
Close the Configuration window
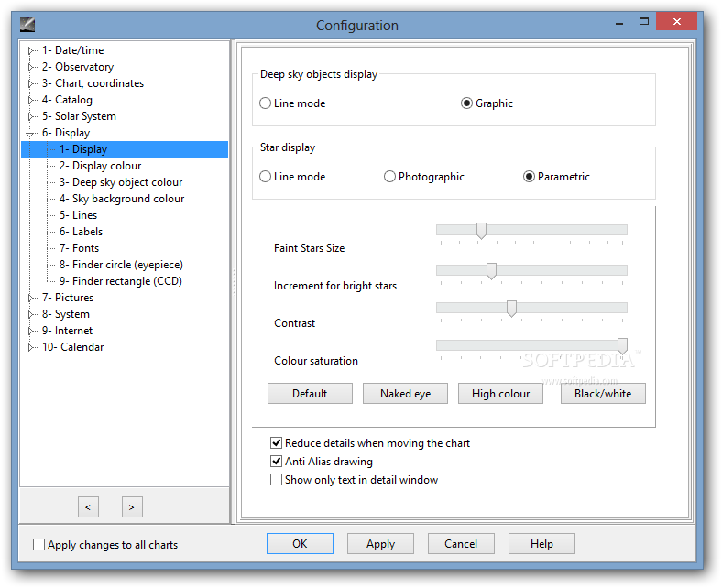676,22
